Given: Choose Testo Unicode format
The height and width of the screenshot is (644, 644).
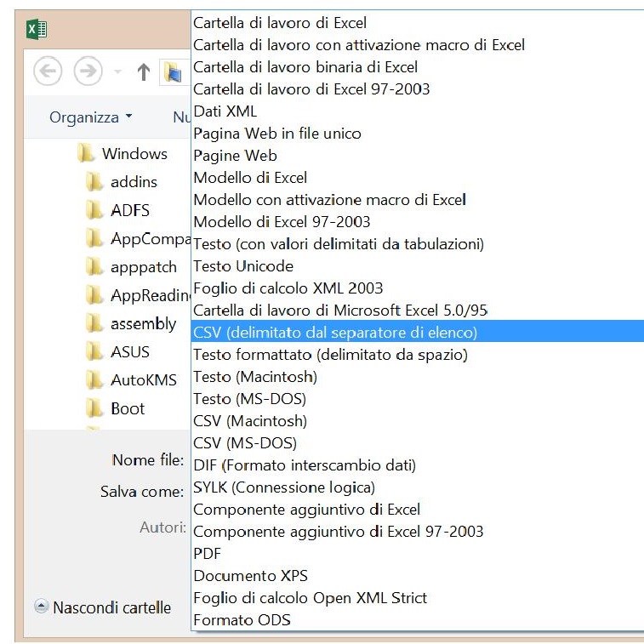Looking at the screenshot, I should click(418, 266).
